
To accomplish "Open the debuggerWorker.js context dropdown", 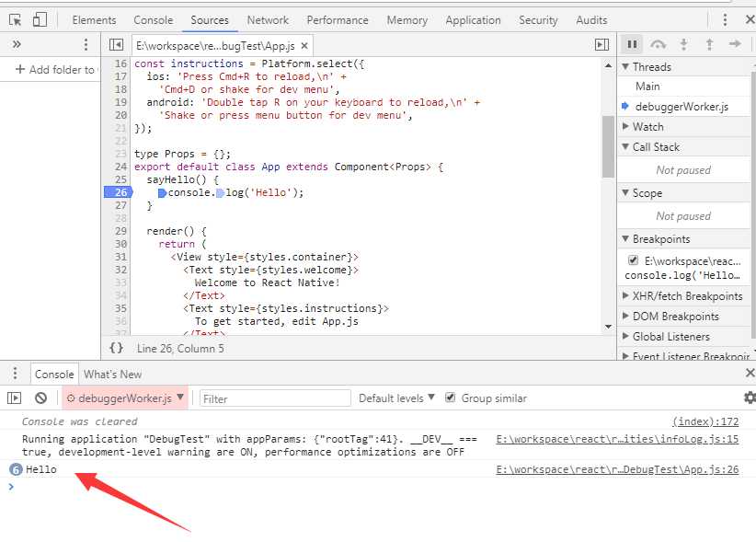I will point(125,398).
